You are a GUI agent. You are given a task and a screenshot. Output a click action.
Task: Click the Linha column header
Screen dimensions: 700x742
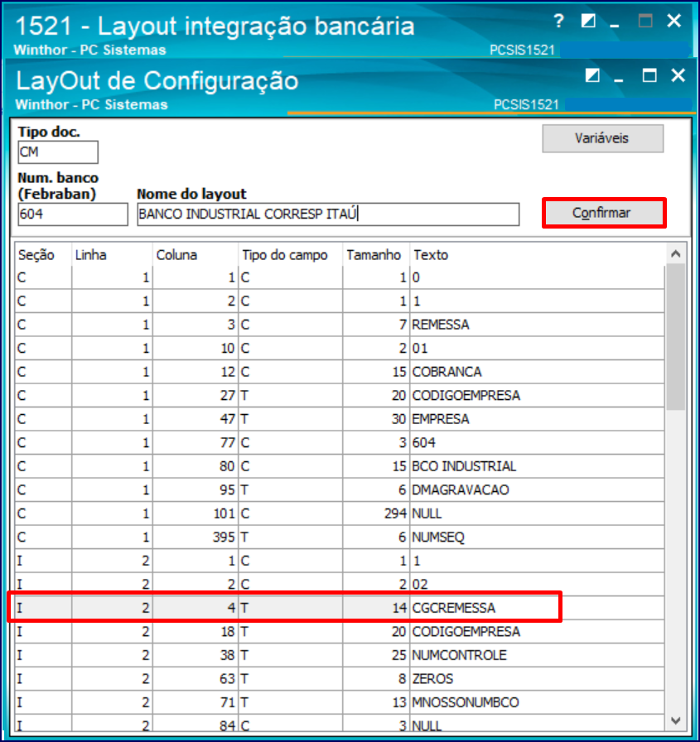[x=112, y=255]
